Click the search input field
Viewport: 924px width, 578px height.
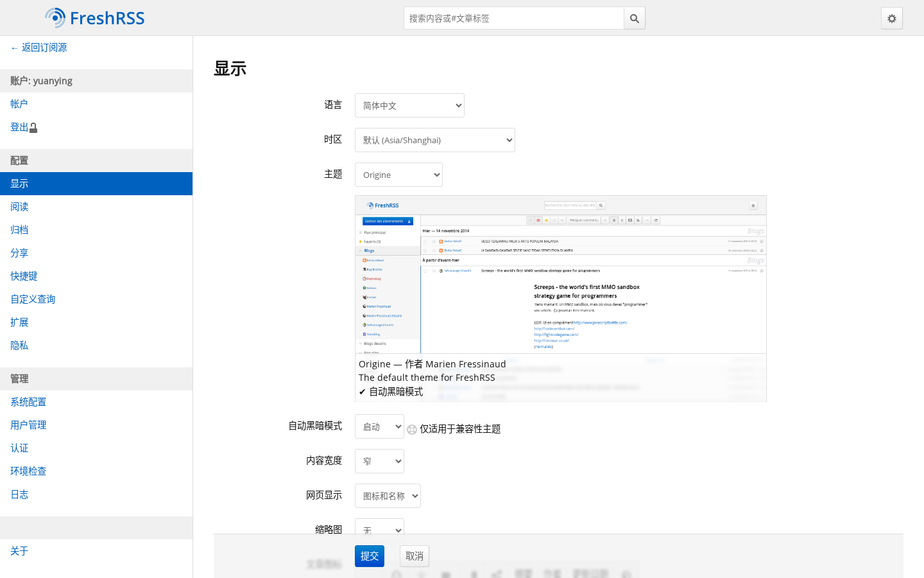(514, 19)
